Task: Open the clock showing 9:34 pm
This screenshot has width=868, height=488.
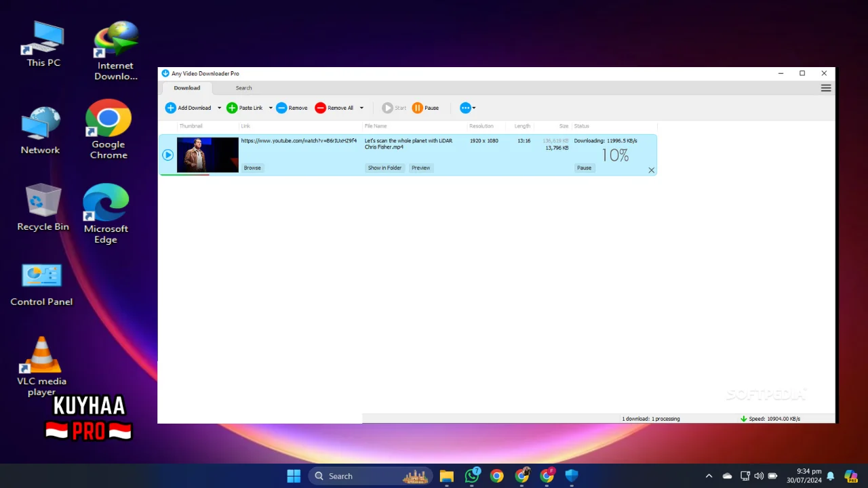Action: tap(804, 476)
